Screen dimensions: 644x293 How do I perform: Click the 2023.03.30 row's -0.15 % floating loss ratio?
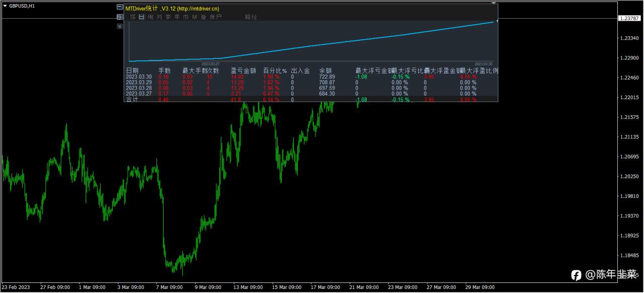click(x=401, y=77)
